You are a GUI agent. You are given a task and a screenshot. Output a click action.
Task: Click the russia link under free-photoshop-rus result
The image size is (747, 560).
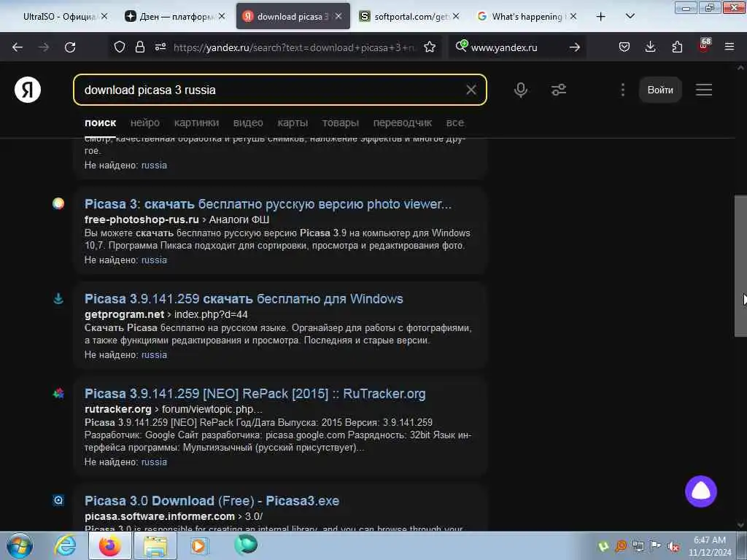[154, 260]
